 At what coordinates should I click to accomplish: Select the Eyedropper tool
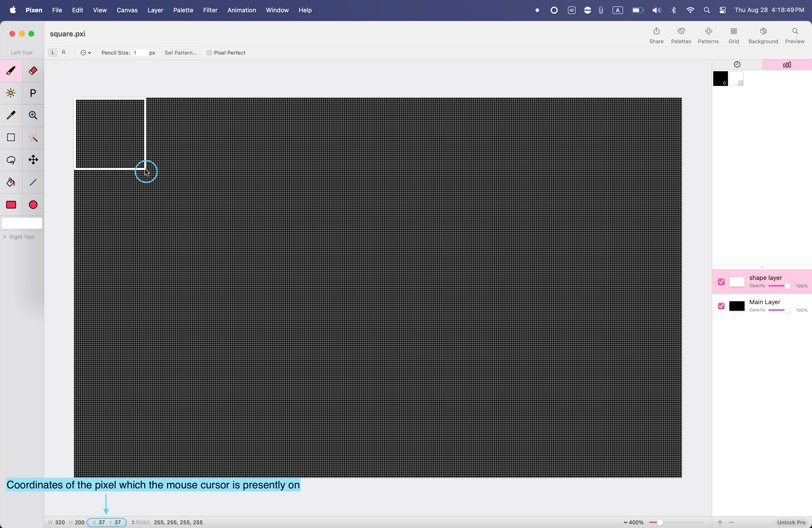[x=11, y=115]
